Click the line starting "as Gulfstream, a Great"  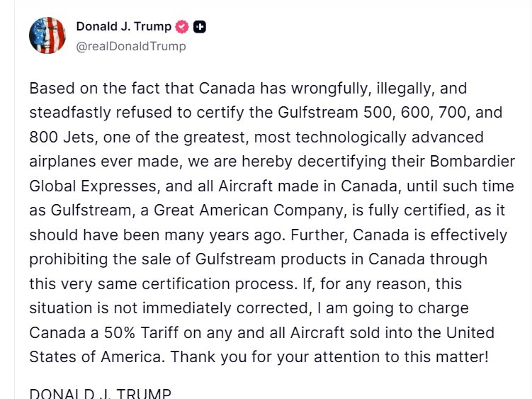(x=267, y=210)
